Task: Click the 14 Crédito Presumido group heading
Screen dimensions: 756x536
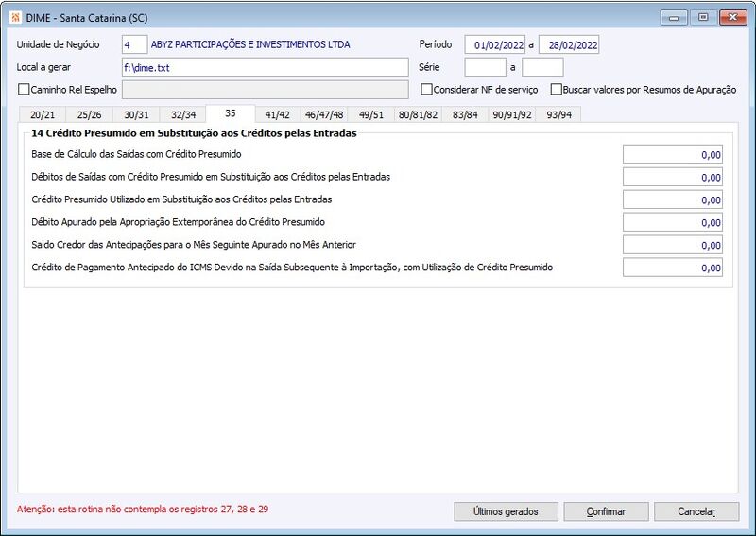Action: click(194, 133)
